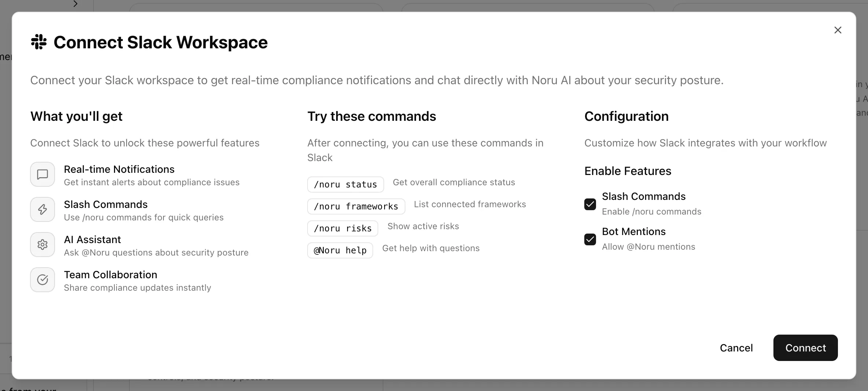This screenshot has width=868, height=391.
Task: Click 'Use /noru commands for quick queries' text
Action: coord(144,217)
